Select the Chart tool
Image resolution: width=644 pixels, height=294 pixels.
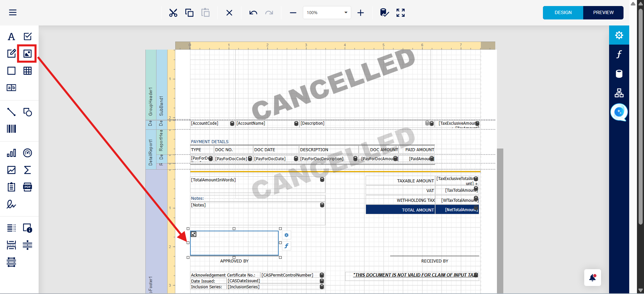(x=11, y=153)
